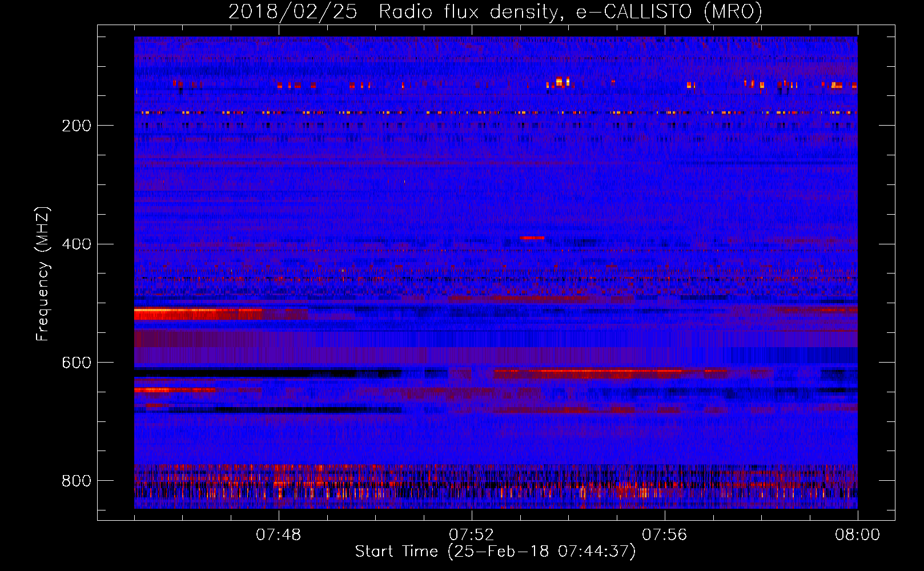924x571 pixels.
Task: Click the "Frequency (MHZ)" y-axis label
Action: 43,274
